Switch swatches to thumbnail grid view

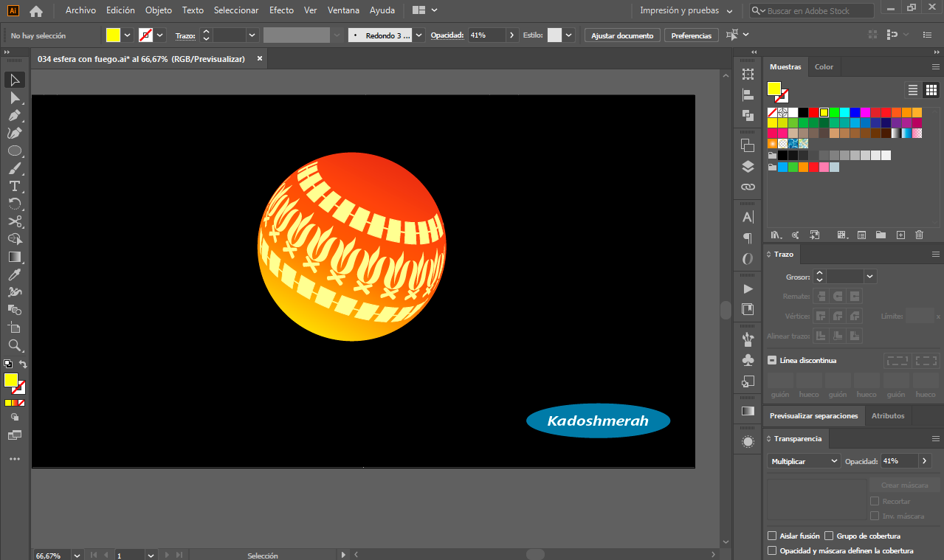click(931, 90)
